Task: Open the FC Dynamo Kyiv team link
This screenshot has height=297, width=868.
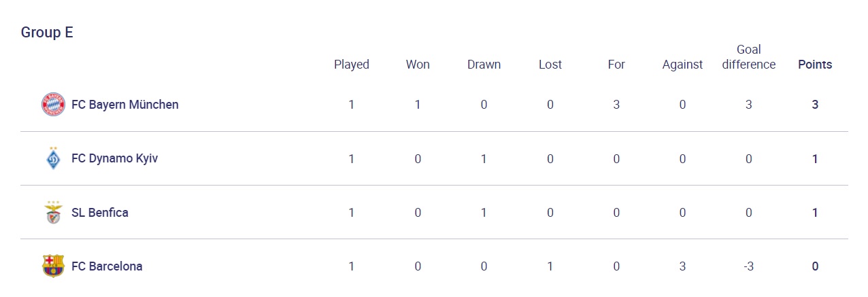Action: pos(115,158)
